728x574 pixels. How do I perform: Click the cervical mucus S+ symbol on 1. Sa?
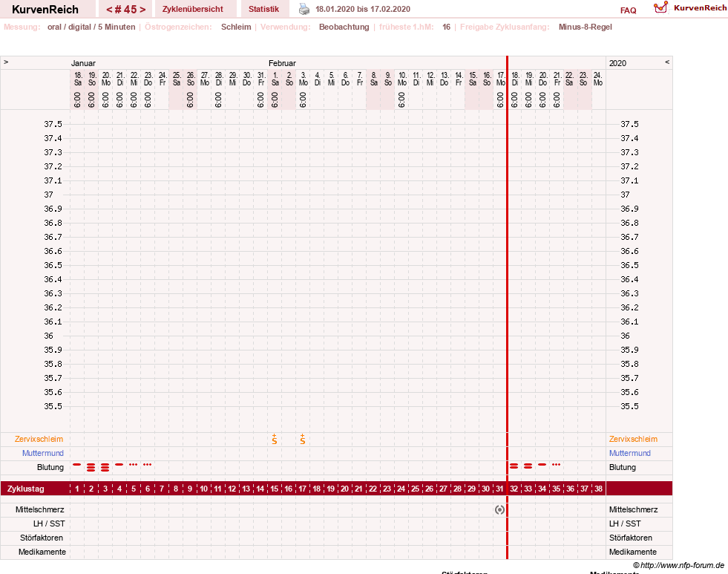275,439
